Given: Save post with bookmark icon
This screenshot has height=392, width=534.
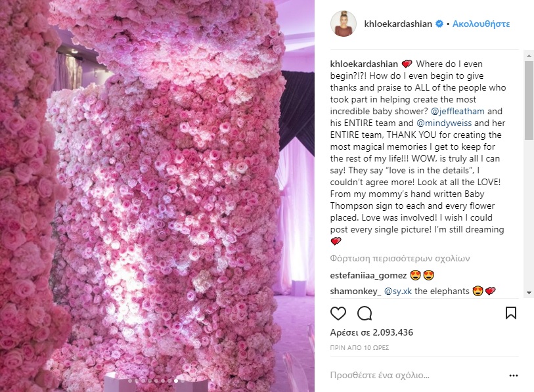Looking at the screenshot, I should (x=511, y=313).
